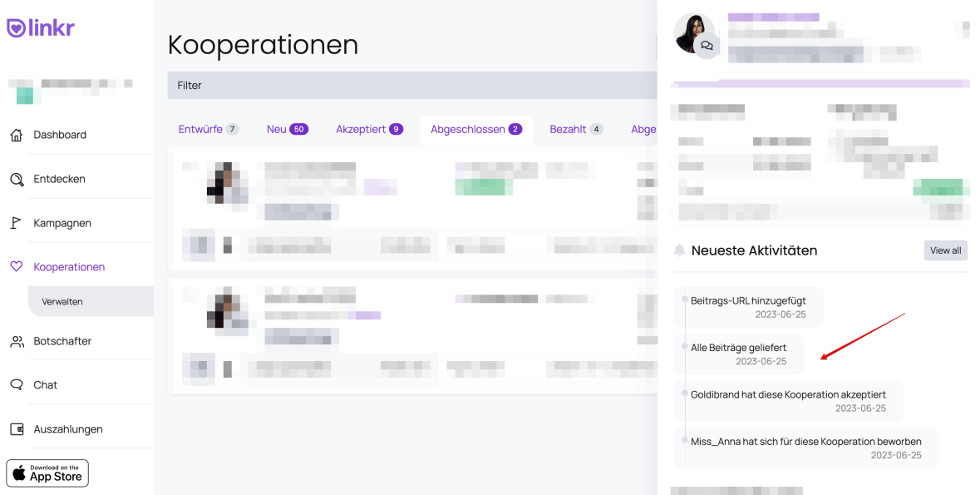
Task: Click the linkr logo
Action: pyautogui.click(x=40, y=27)
